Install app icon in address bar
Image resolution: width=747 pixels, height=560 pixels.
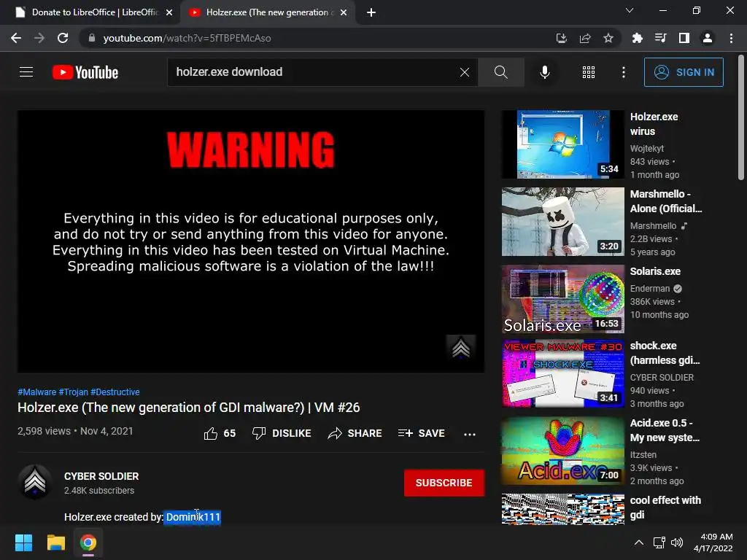pyautogui.click(x=561, y=38)
